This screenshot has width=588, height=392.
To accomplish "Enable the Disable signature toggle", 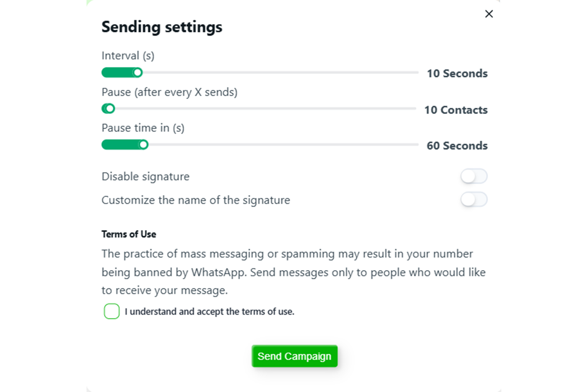I will (474, 177).
